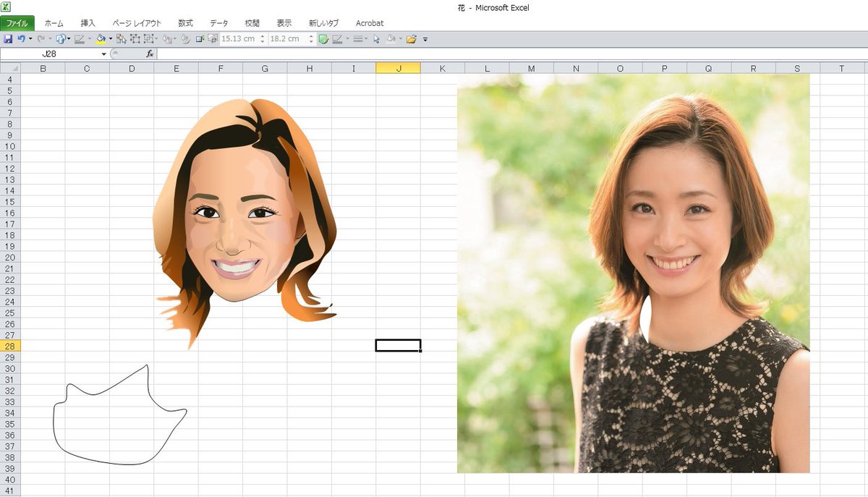Switch to the 挿入 ribbon tab
The height and width of the screenshot is (497, 868).
click(x=88, y=22)
